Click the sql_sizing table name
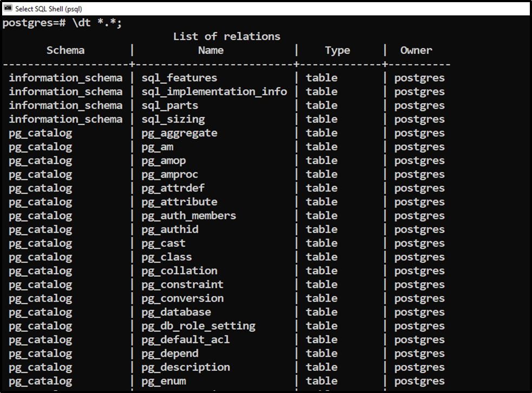This screenshot has width=532, height=393. point(173,119)
